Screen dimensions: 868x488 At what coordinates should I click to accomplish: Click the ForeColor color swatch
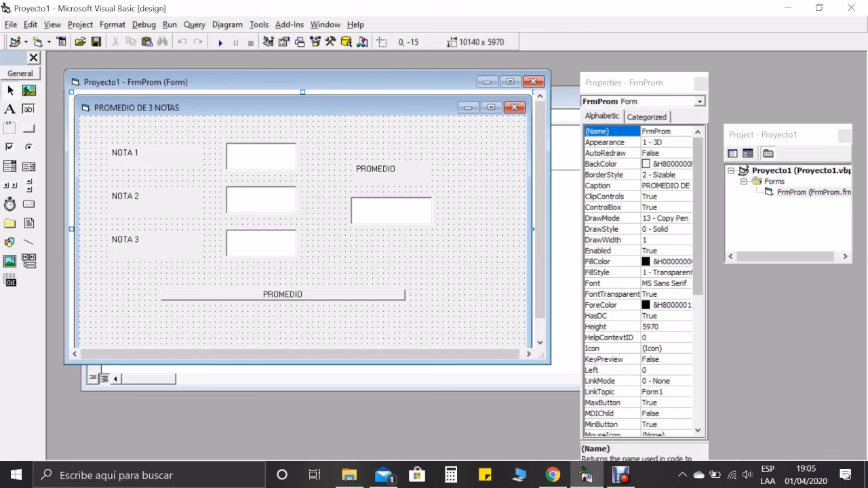(646, 305)
